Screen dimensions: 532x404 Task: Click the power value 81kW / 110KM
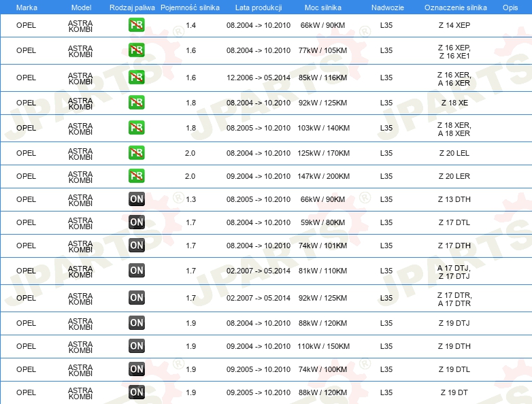322,271
